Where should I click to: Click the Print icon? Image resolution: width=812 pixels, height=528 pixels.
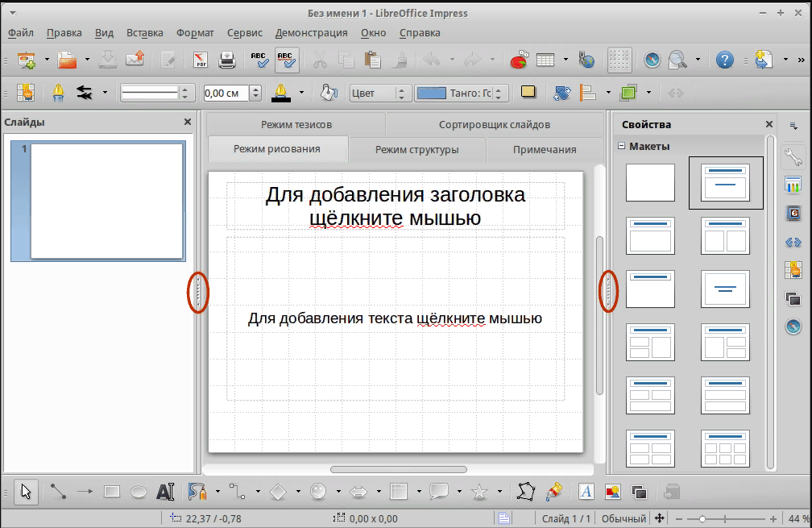pyautogui.click(x=227, y=60)
